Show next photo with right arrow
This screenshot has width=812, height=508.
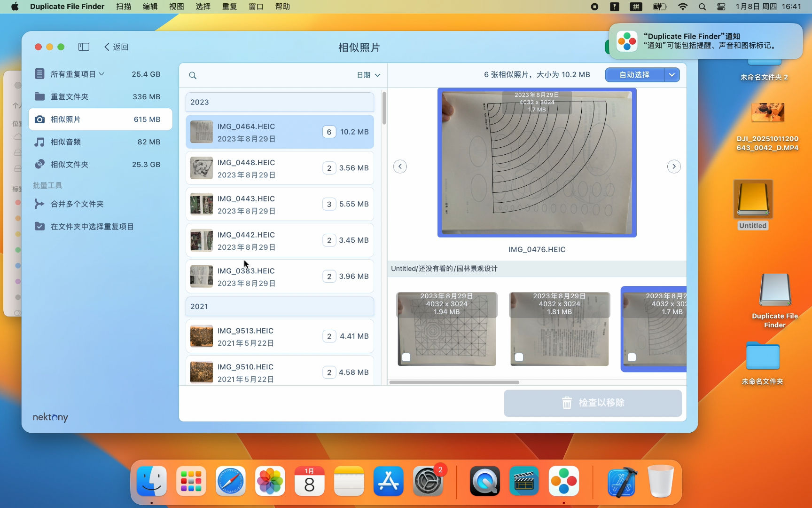coord(674,167)
